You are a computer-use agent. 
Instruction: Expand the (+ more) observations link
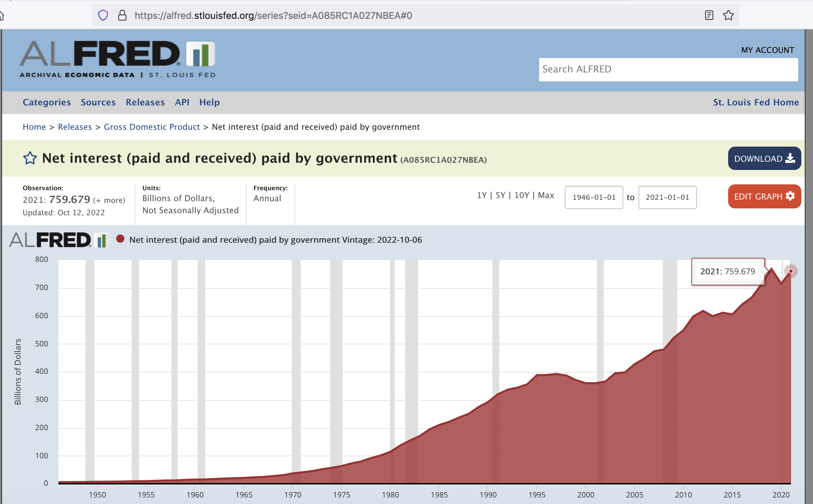[109, 200]
